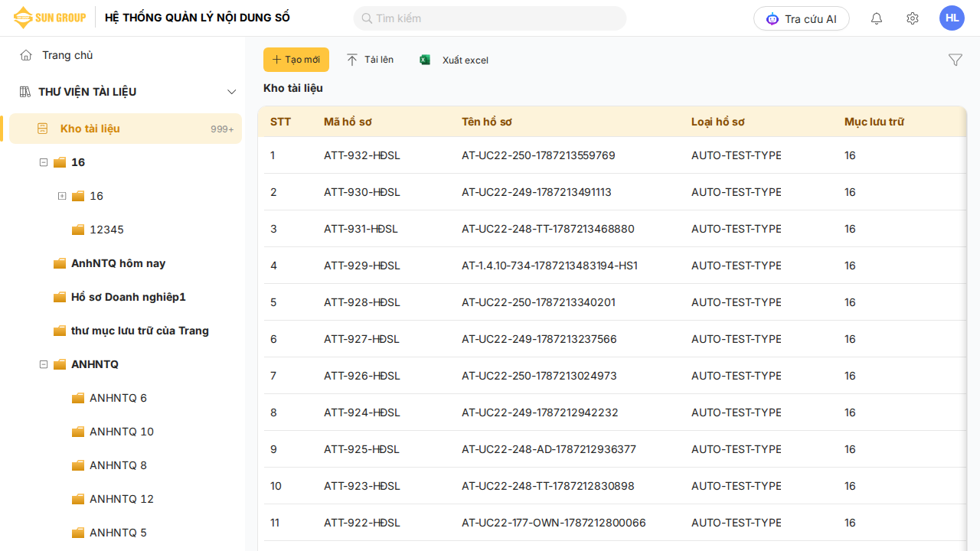Click AT-UC22-177-OWN-1787212800066 record name
980x551 pixels.
(x=554, y=523)
